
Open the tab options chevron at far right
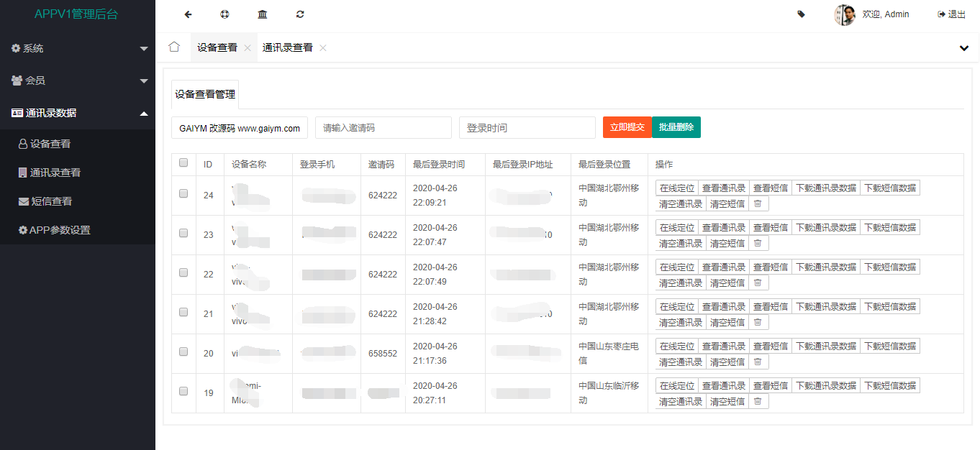[x=964, y=48]
